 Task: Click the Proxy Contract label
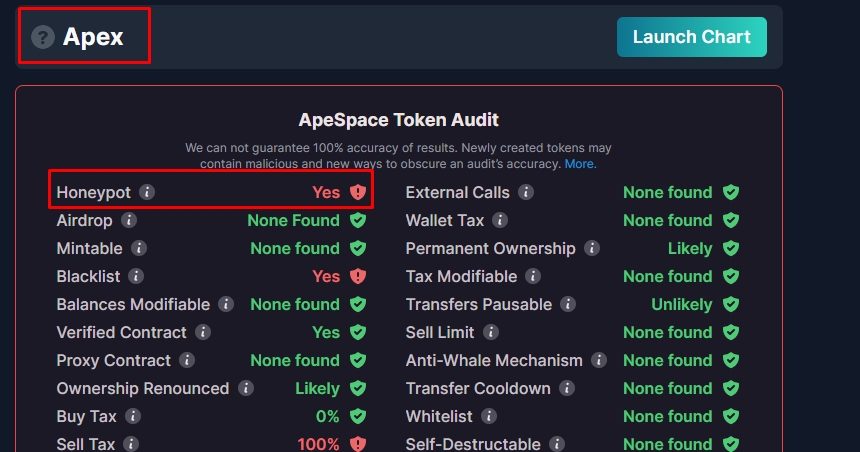pyautogui.click(x=114, y=360)
